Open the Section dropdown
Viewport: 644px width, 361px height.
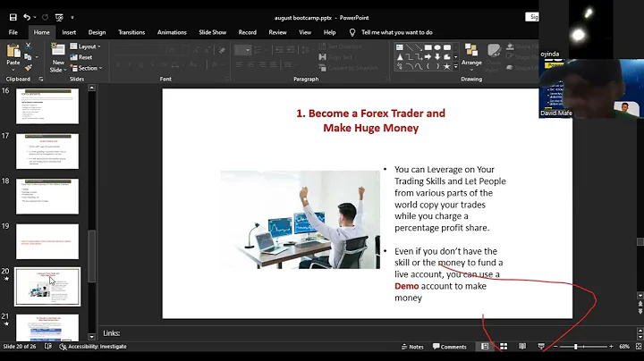(x=86, y=68)
